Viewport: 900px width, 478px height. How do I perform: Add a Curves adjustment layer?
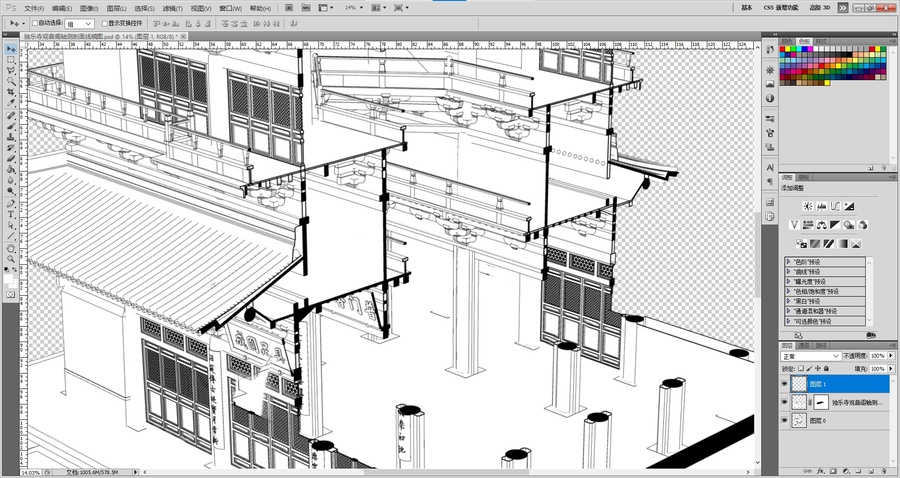coord(835,206)
